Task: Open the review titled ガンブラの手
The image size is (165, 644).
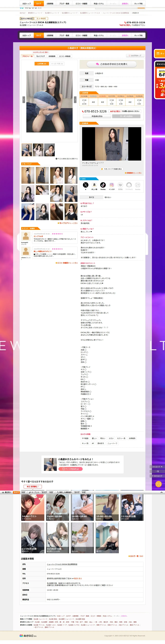Action: pyautogui.click(x=38, y=236)
